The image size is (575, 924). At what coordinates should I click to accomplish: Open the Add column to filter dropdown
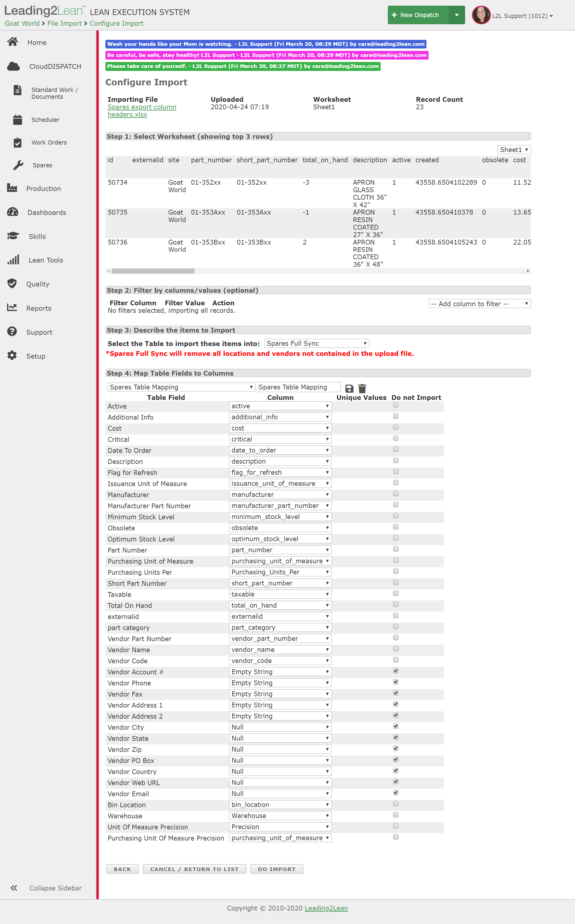click(x=479, y=304)
